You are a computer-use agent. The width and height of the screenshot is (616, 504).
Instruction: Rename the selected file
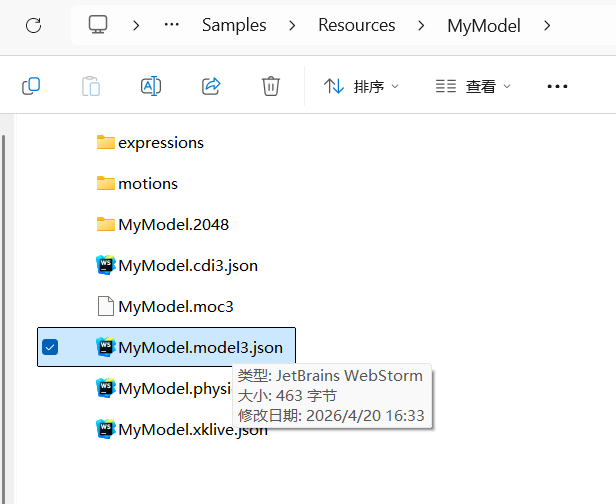click(x=151, y=86)
